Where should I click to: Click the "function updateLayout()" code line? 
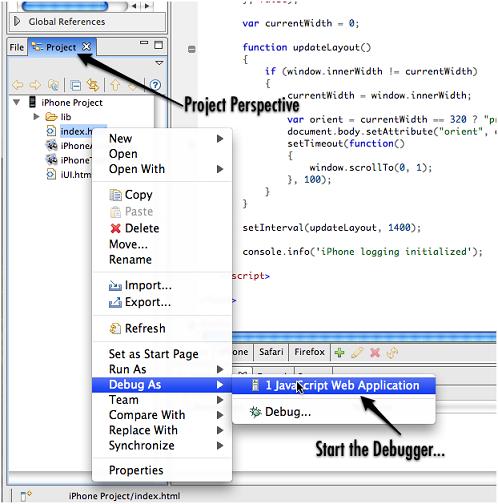coord(307,47)
